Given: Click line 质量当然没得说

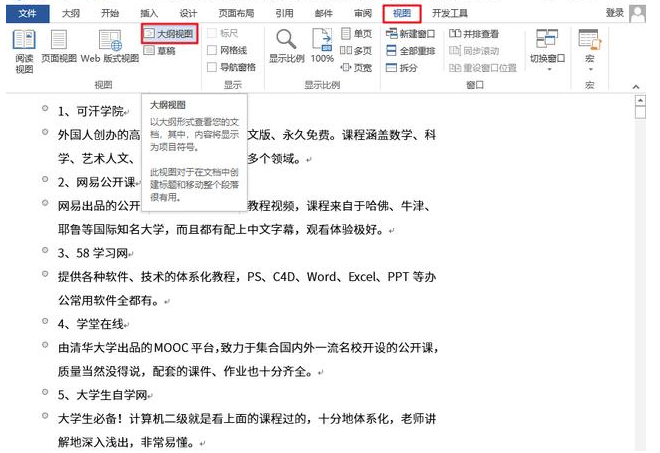Looking at the screenshot, I should pyautogui.click(x=186, y=371).
